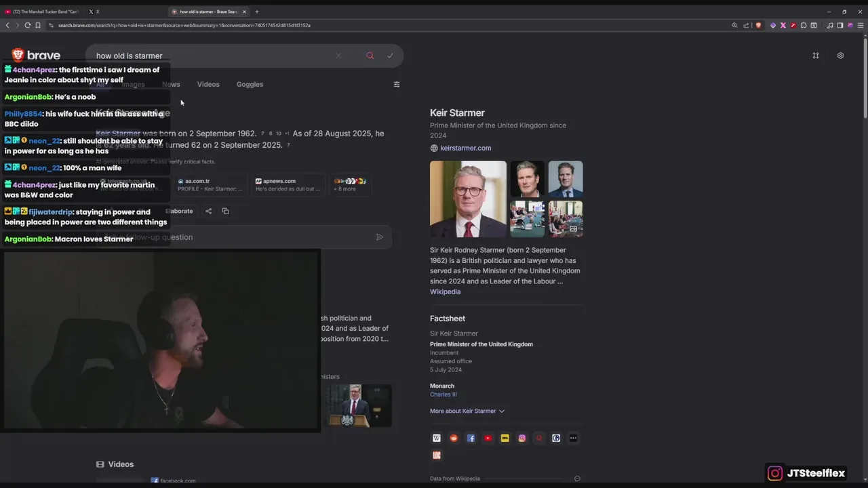This screenshot has height=488, width=868.
Task: Submit search with the magnifier icon
Action: point(370,56)
